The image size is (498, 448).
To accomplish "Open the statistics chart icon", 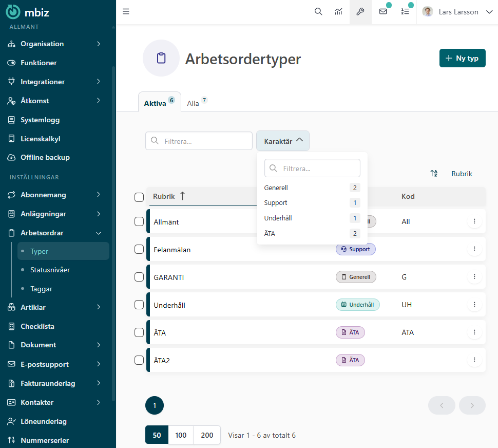I will pyautogui.click(x=338, y=12).
